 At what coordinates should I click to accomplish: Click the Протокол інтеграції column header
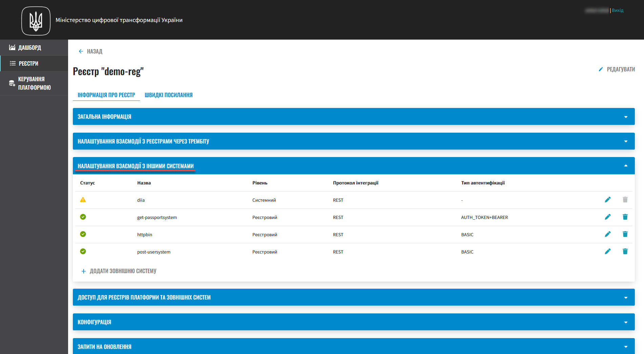point(356,183)
